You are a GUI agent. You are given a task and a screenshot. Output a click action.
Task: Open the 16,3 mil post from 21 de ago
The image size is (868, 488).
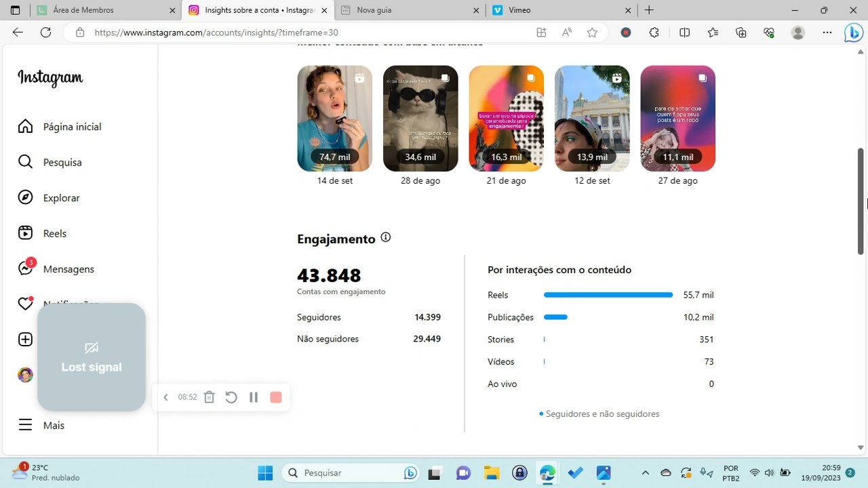coord(506,119)
